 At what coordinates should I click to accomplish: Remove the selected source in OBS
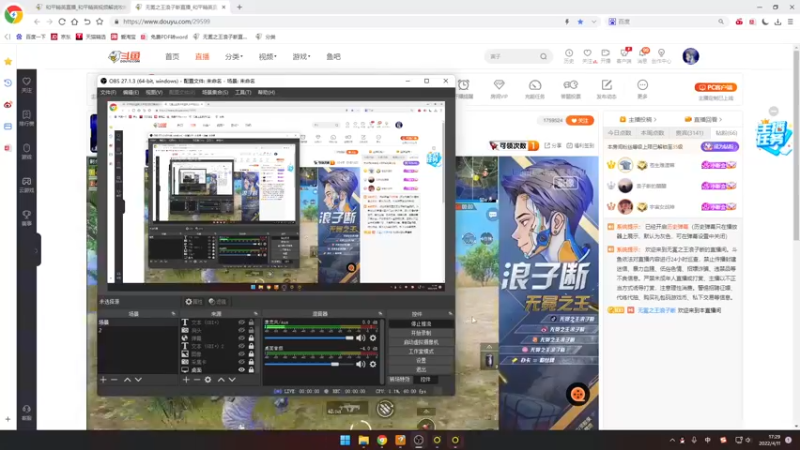[196, 380]
